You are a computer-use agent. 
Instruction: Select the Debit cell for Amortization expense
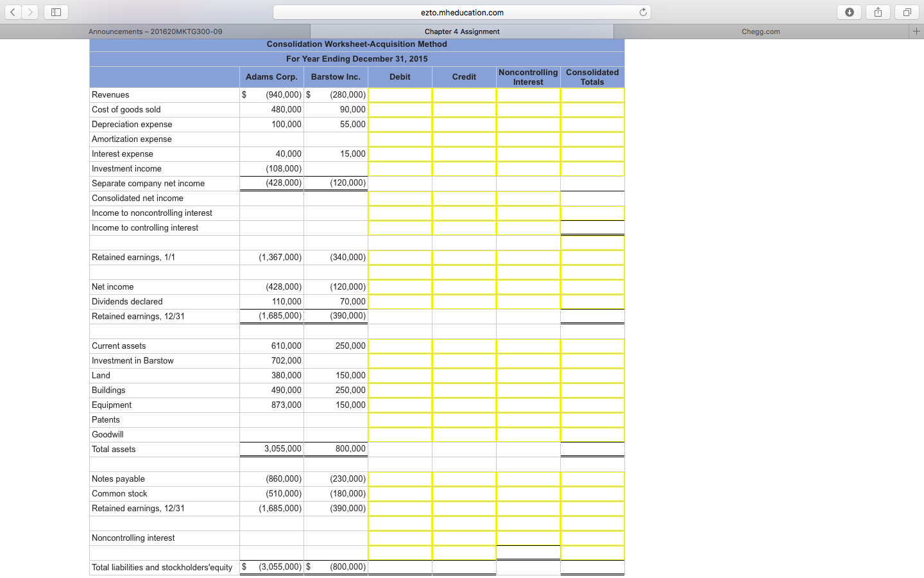[x=400, y=139]
